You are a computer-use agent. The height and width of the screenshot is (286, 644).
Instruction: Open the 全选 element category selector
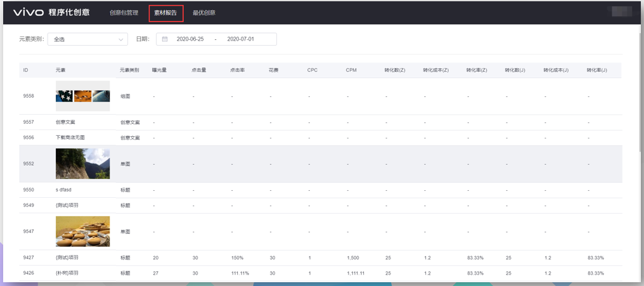coord(87,39)
